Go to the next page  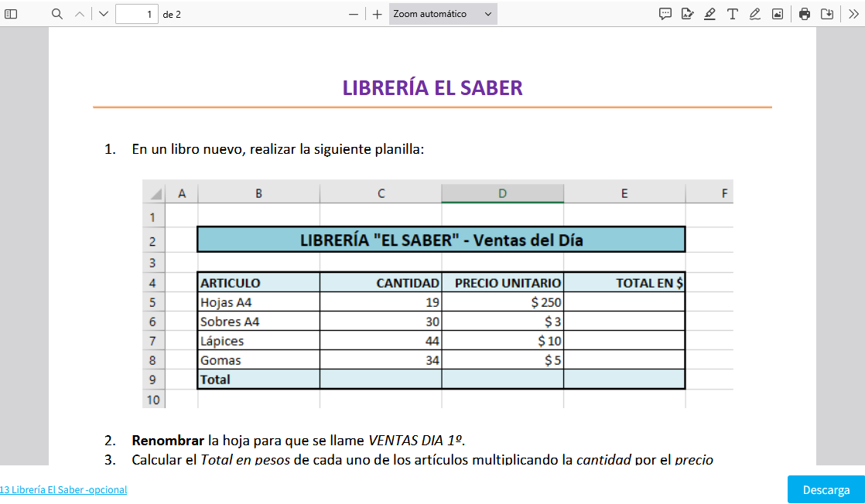[x=104, y=14]
